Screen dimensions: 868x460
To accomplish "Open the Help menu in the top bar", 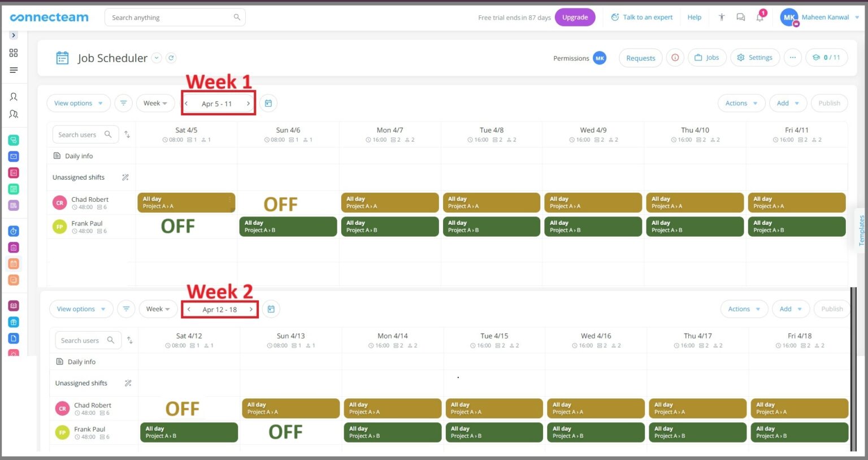I will [694, 17].
